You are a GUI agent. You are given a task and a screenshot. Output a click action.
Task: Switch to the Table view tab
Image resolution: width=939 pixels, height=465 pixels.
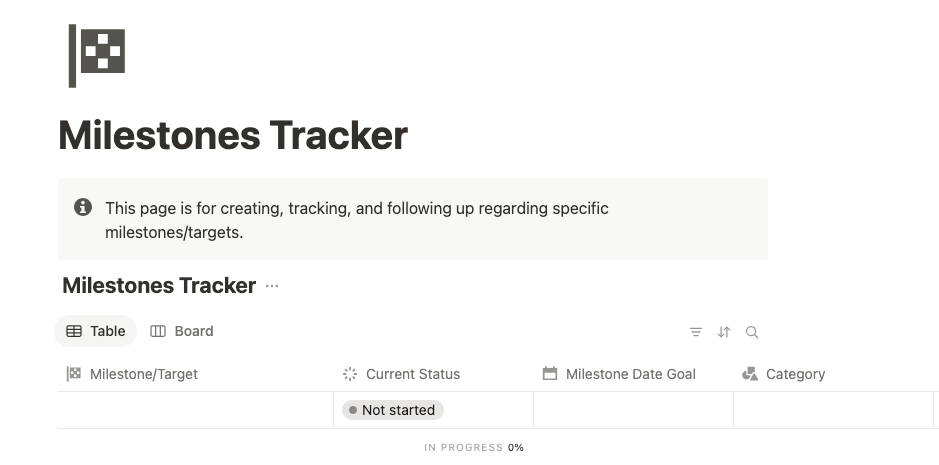point(96,331)
